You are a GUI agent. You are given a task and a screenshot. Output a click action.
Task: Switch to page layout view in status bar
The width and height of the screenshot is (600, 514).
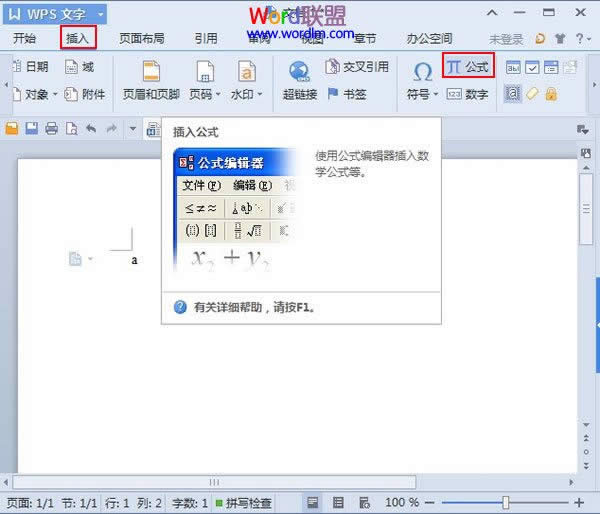click(x=314, y=502)
